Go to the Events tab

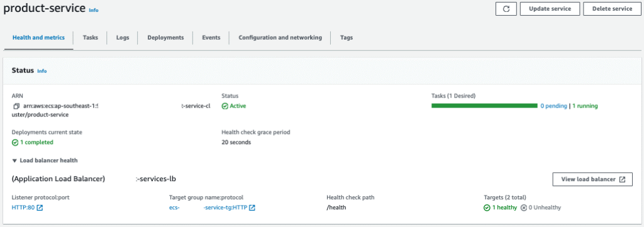tap(211, 37)
